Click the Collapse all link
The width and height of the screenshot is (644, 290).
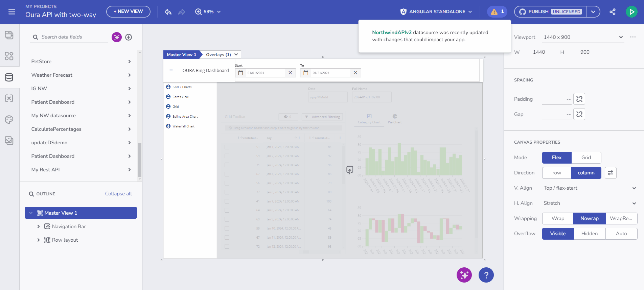(x=118, y=194)
